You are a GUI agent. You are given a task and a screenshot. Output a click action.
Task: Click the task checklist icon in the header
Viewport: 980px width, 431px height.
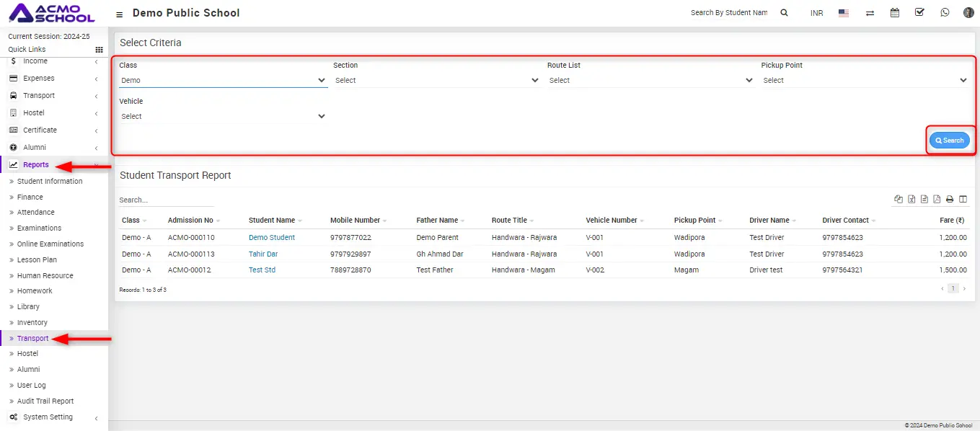click(919, 13)
